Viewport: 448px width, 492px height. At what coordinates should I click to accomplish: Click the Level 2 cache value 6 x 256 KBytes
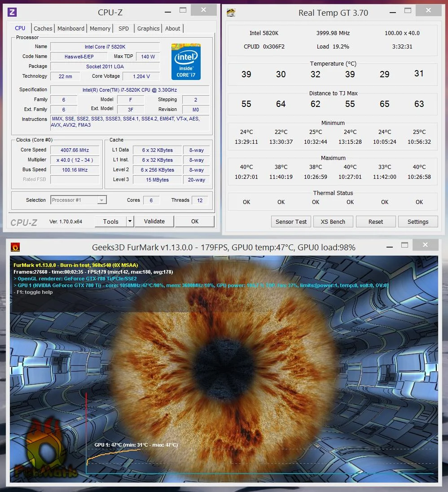[x=158, y=170]
